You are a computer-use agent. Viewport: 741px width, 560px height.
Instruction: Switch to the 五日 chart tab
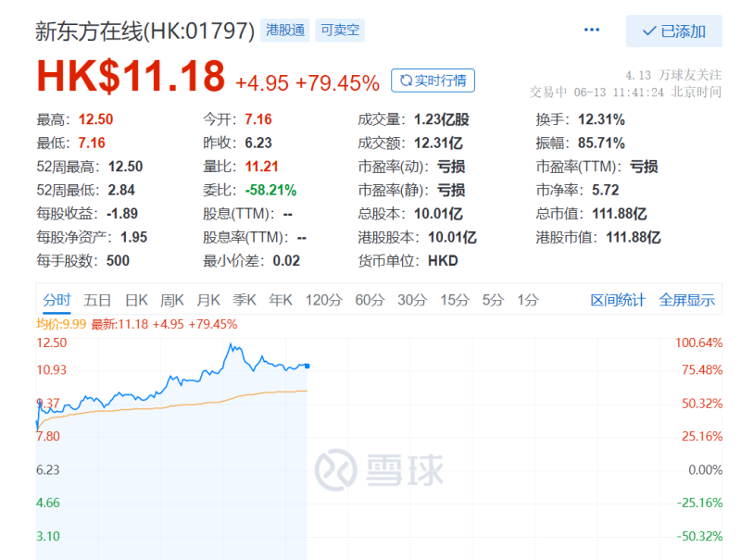97,300
